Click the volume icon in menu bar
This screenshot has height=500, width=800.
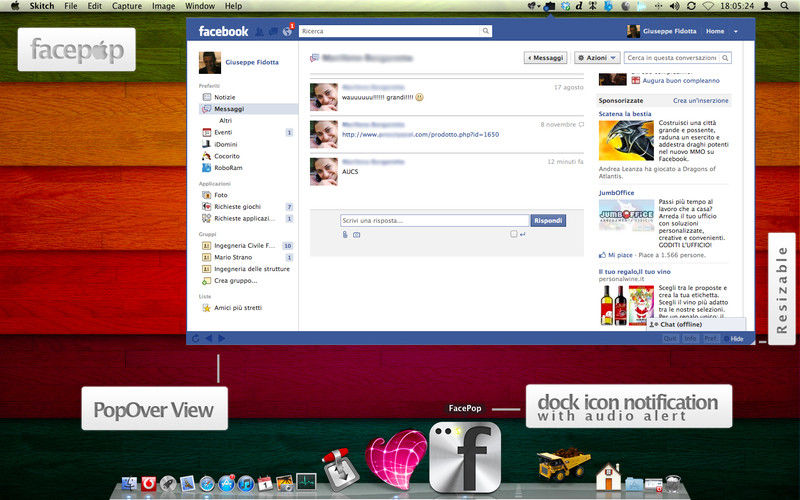[x=674, y=6]
